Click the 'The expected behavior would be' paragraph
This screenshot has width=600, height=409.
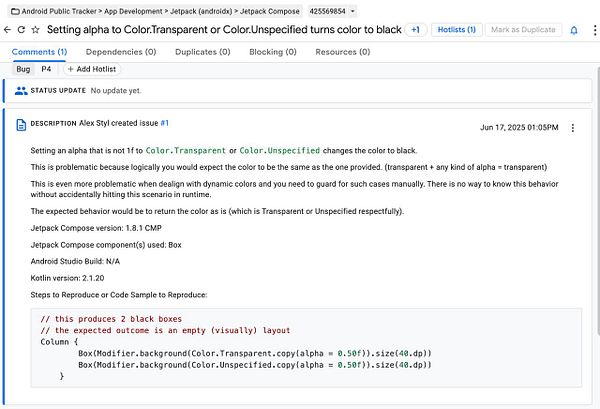click(x=217, y=211)
